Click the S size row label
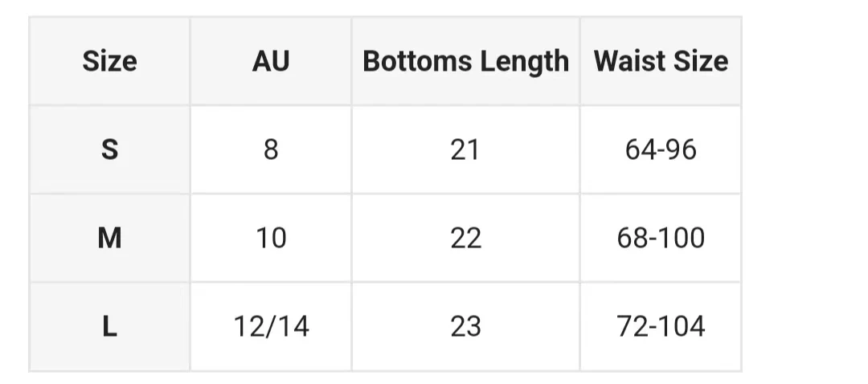The width and height of the screenshot is (868, 384). coord(109,149)
